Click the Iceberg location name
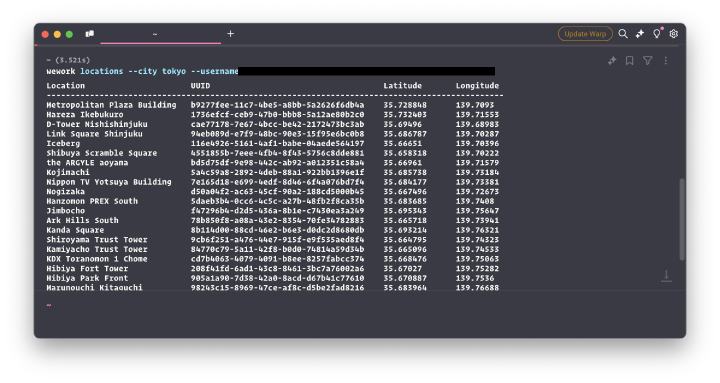 [x=63, y=143]
